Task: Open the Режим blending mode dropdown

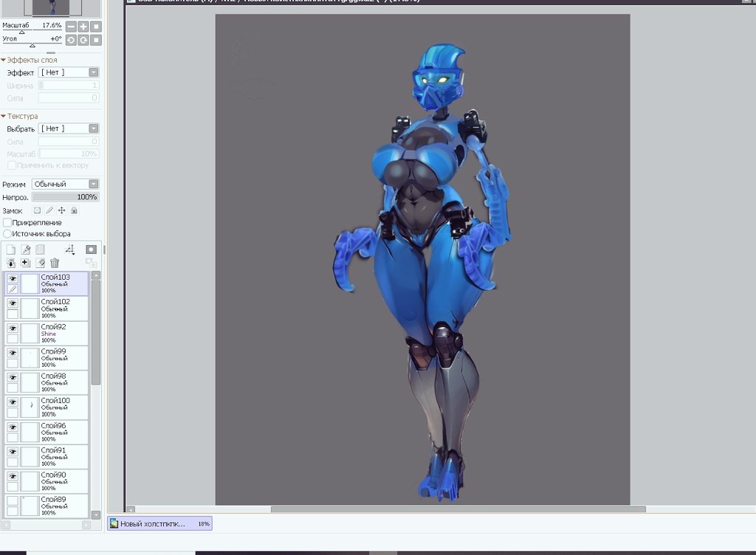Action: coord(65,184)
